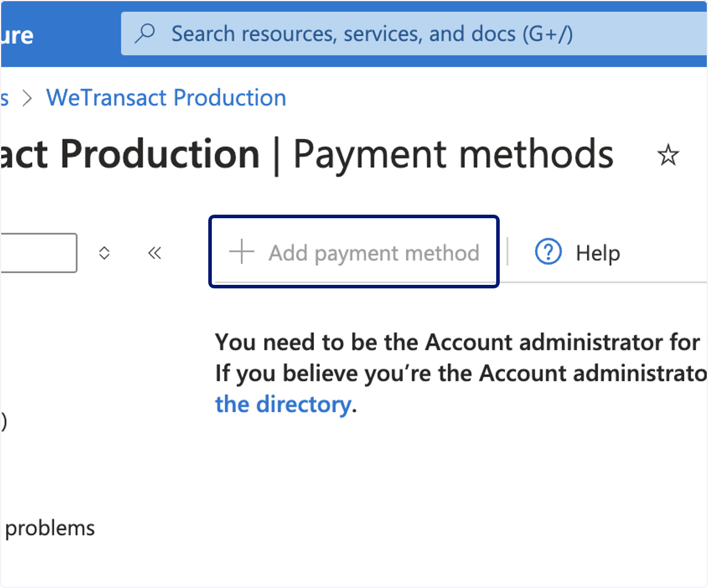The width and height of the screenshot is (708, 588).
Task: Open the WeTransact Production breadcrumb link
Action: [166, 97]
